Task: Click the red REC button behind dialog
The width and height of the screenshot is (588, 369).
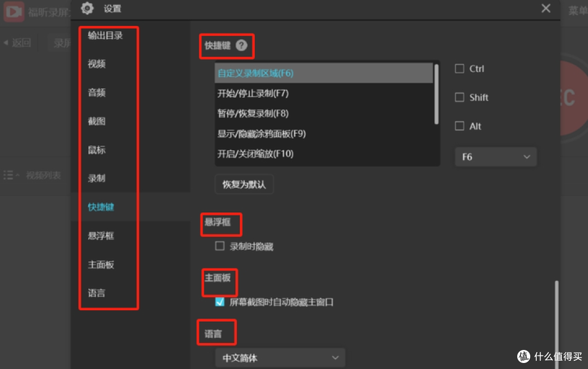Action: point(574,99)
